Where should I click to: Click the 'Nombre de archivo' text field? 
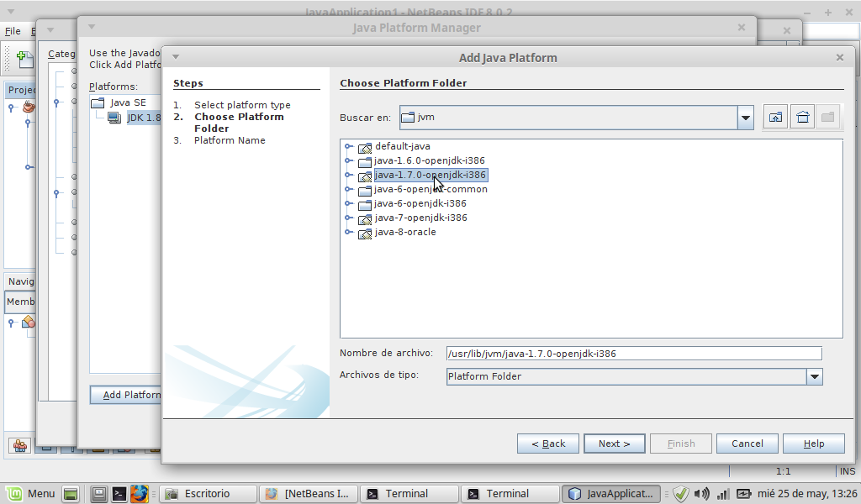coord(633,354)
